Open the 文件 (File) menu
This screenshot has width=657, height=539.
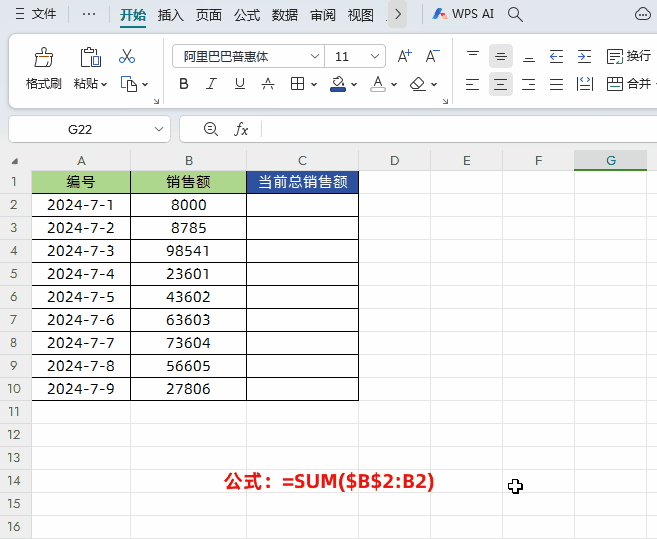tap(36, 14)
